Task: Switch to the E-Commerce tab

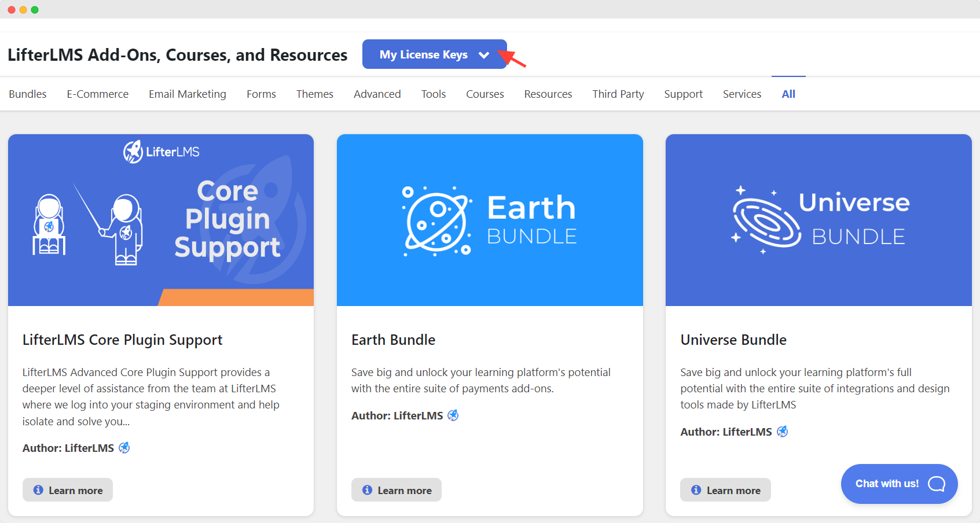Action: (98, 94)
